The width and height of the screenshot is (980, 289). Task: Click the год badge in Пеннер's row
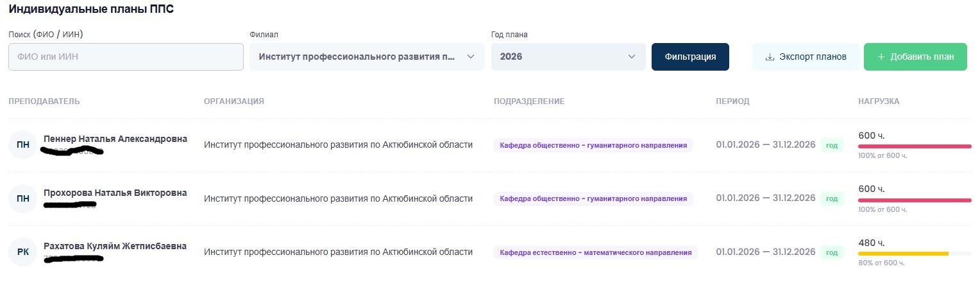click(x=832, y=145)
